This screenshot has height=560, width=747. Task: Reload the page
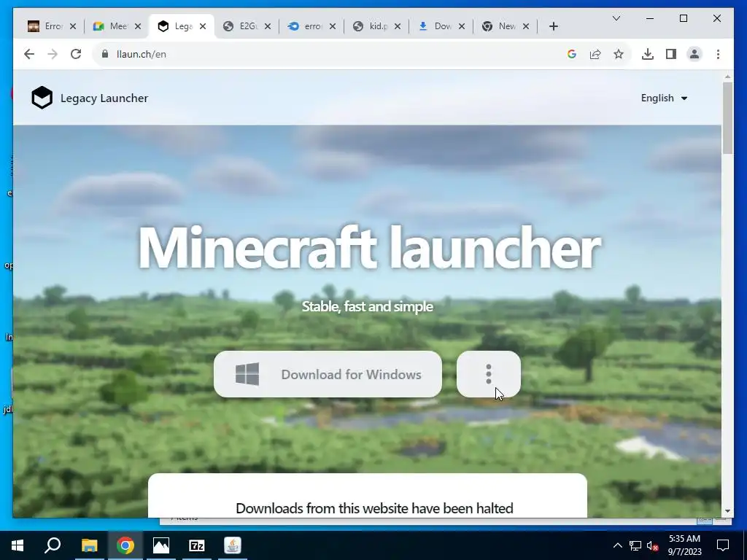coord(76,54)
